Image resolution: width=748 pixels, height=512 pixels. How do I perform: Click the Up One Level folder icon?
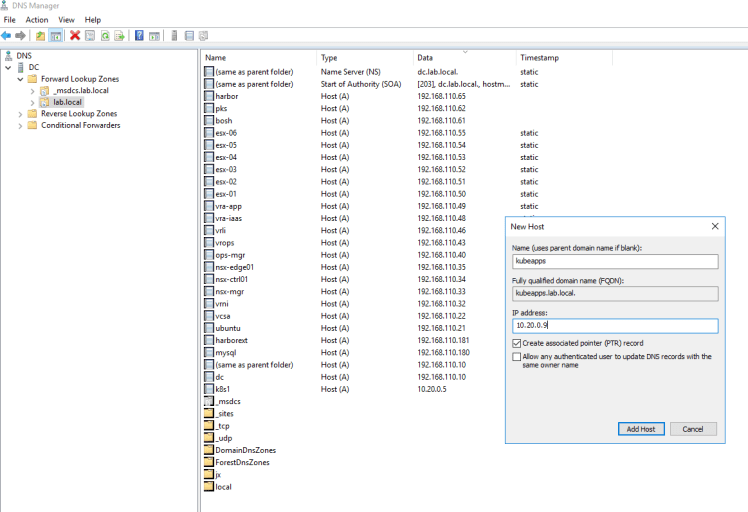point(41,36)
